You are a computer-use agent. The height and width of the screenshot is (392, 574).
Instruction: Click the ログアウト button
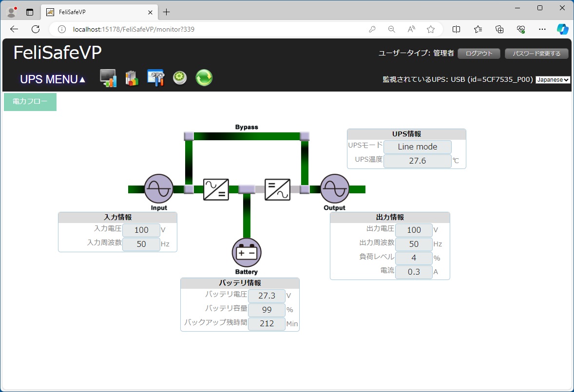[478, 54]
